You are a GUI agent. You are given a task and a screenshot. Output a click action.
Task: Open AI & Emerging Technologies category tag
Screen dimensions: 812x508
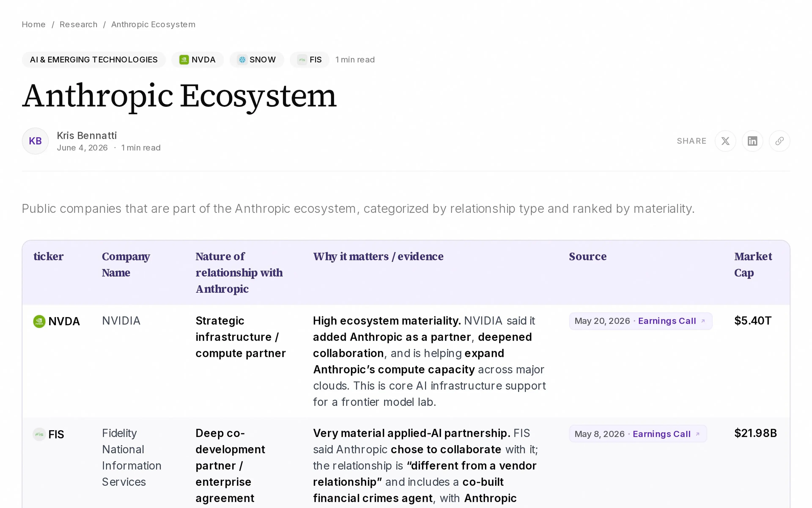tap(94, 59)
